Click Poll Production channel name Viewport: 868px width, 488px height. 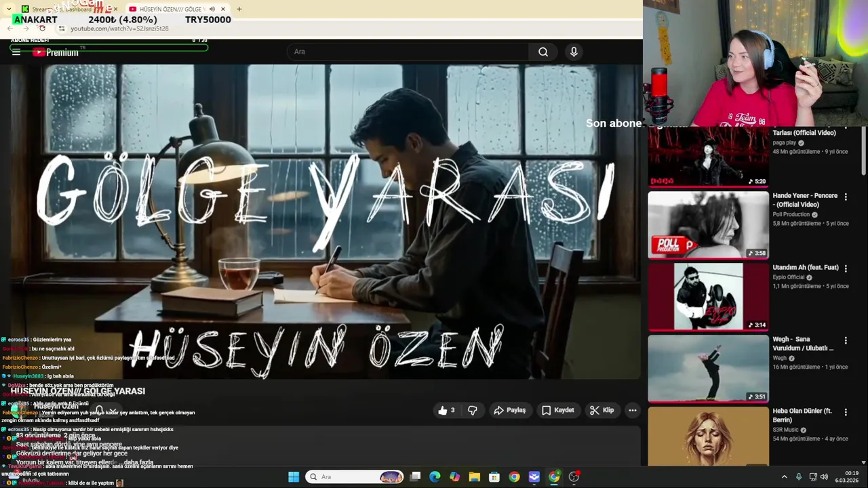[x=791, y=214]
